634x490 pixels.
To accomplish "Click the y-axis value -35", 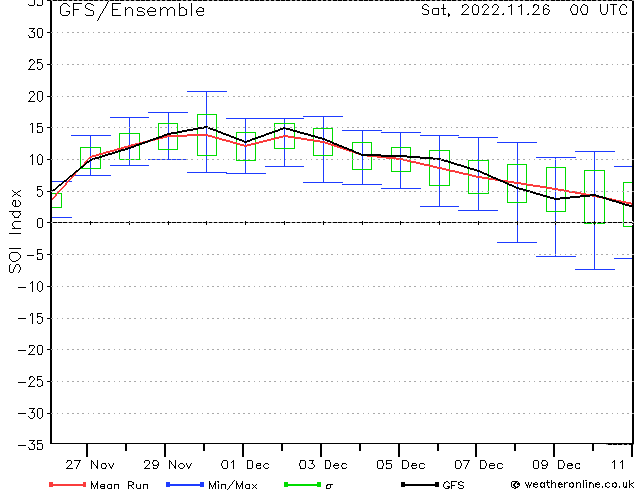I will pos(31,445).
